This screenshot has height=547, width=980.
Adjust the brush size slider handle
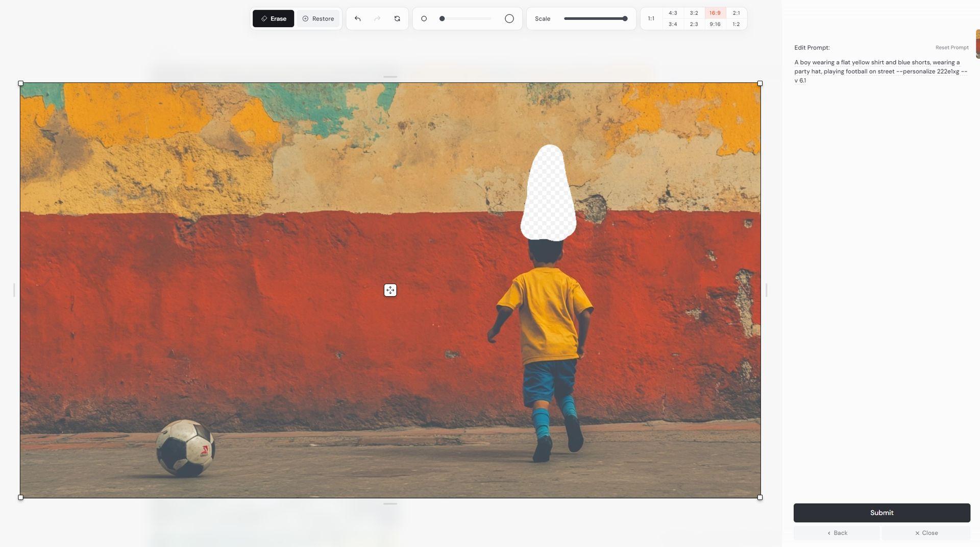pyautogui.click(x=442, y=19)
